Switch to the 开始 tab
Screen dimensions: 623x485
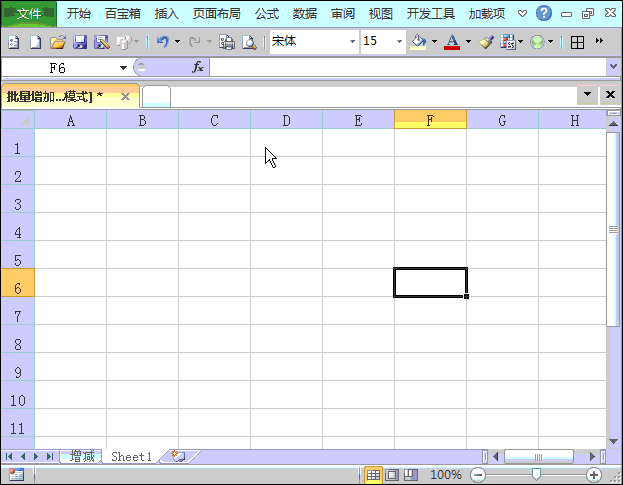[x=78, y=14]
